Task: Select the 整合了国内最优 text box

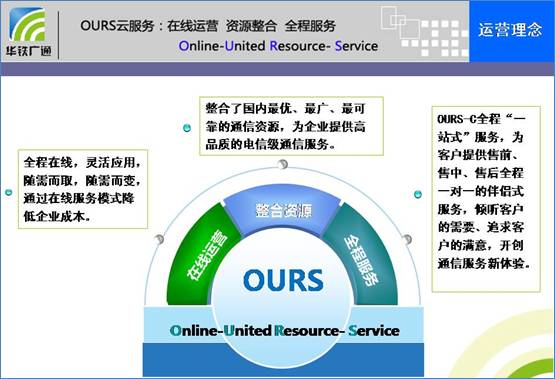Action: (291, 126)
